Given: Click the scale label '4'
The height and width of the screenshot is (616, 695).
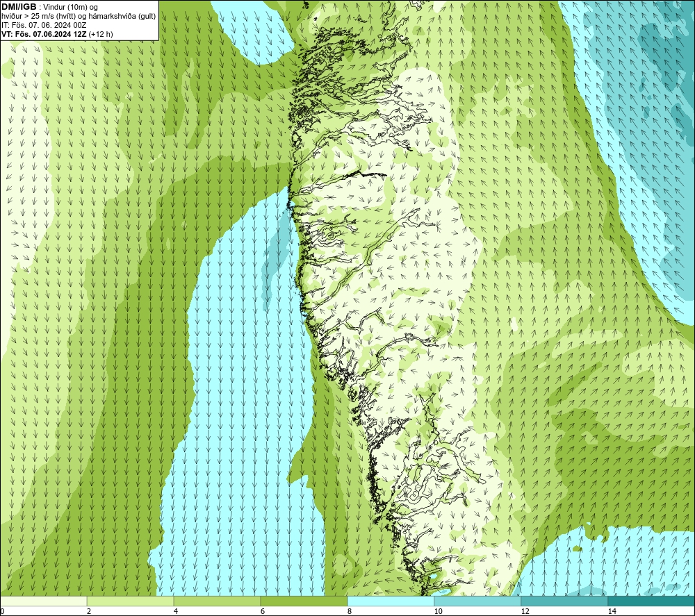Looking at the screenshot, I should (x=176, y=612).
